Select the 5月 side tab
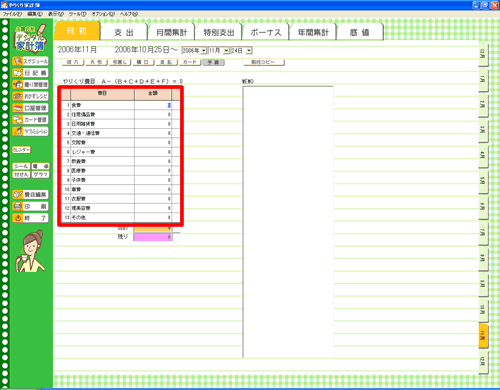 pyautogui.click(x=483, y=181)
